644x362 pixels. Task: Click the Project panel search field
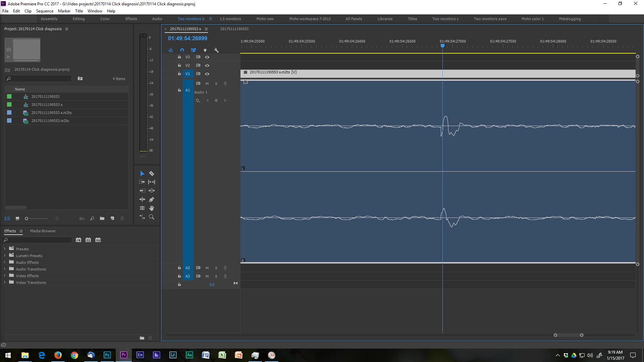[40, 79]
